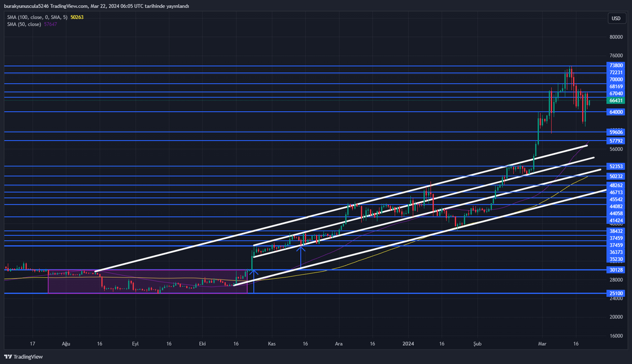Select the SMA 100 indicator legend
632x364 pixels.
(x=38, y=17)
